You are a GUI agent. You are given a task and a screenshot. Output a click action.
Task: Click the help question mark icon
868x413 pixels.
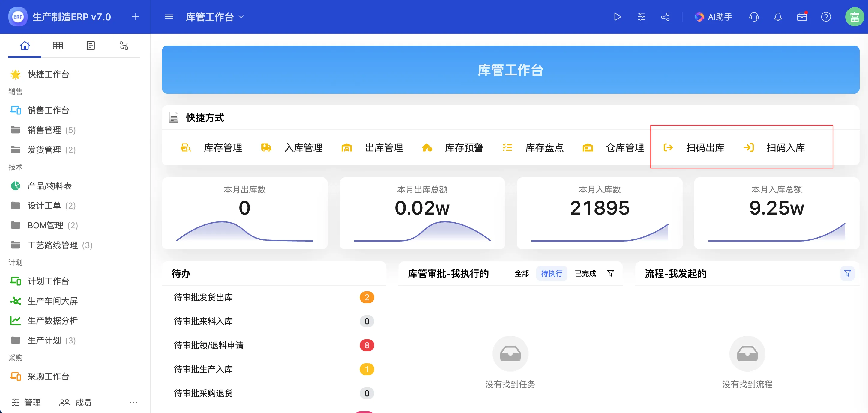point(826,17)
